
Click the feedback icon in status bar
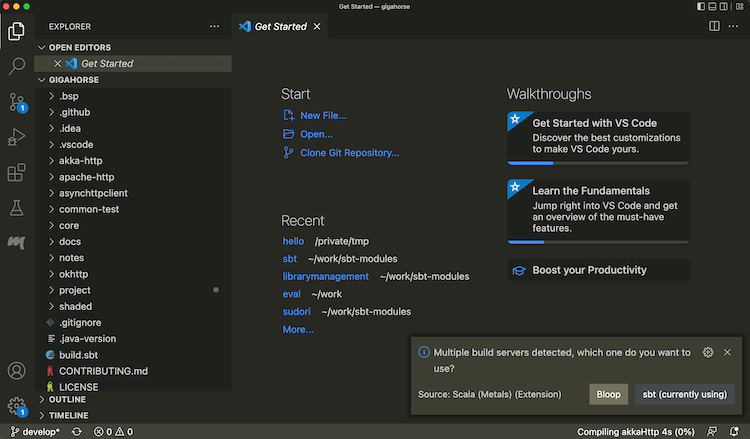[712, 432]
